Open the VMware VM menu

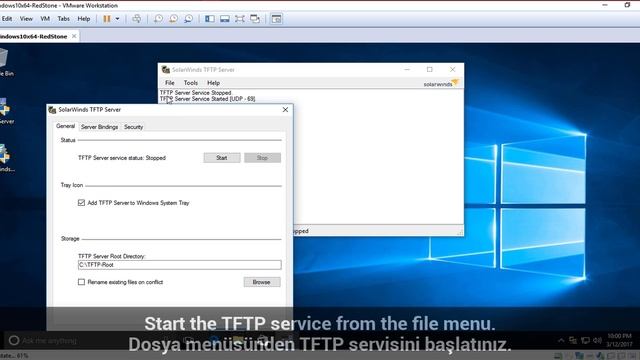click(x=45, y=19)
